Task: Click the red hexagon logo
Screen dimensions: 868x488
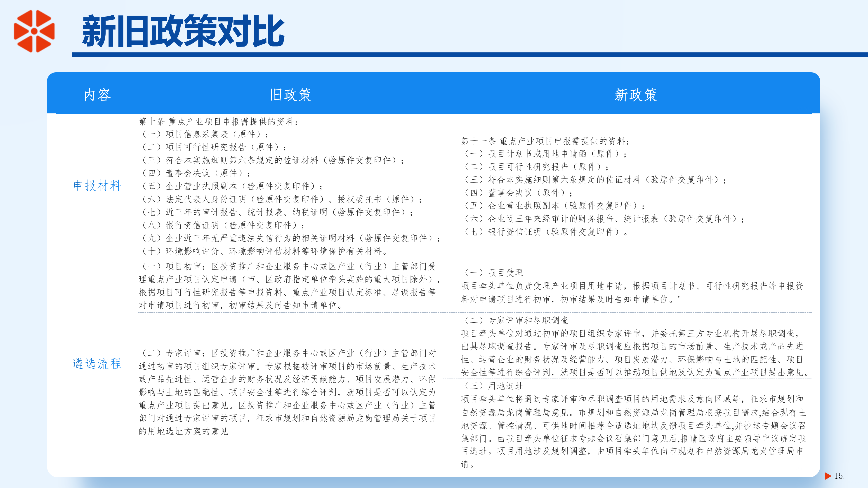Action: pyautogui.click(x=34, y=31)
